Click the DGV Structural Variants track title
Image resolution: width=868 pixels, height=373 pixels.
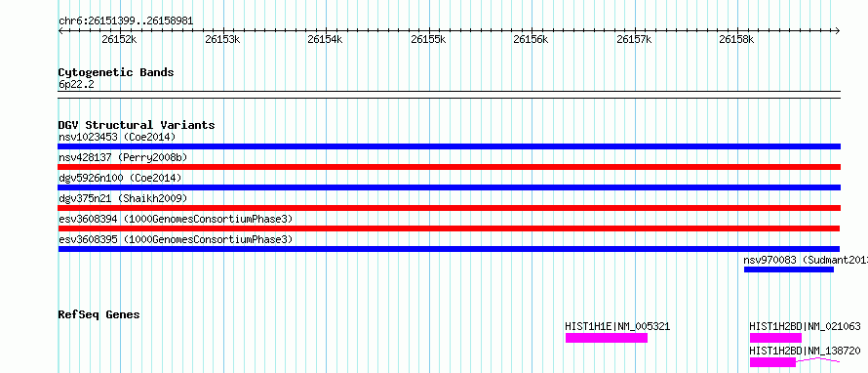pyautogui.click(x=137, y=125)
